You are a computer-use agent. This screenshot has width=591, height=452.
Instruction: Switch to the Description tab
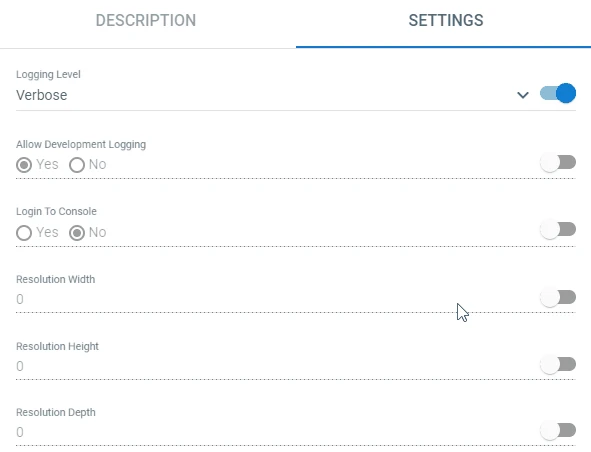pyautogui.click(x=146, y=20)
